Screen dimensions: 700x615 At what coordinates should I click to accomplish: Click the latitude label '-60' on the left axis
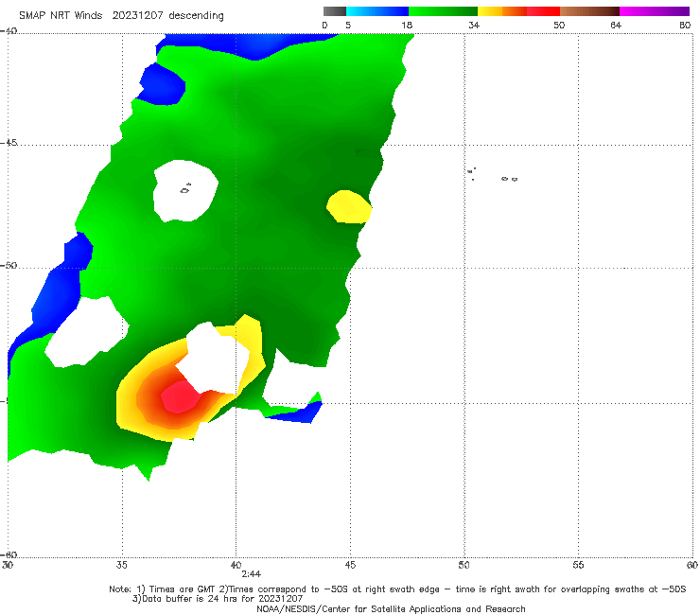pos(9,554)
